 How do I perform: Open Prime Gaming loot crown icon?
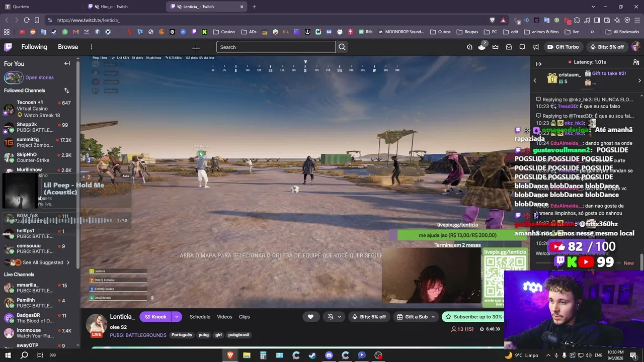coord(496,47)
